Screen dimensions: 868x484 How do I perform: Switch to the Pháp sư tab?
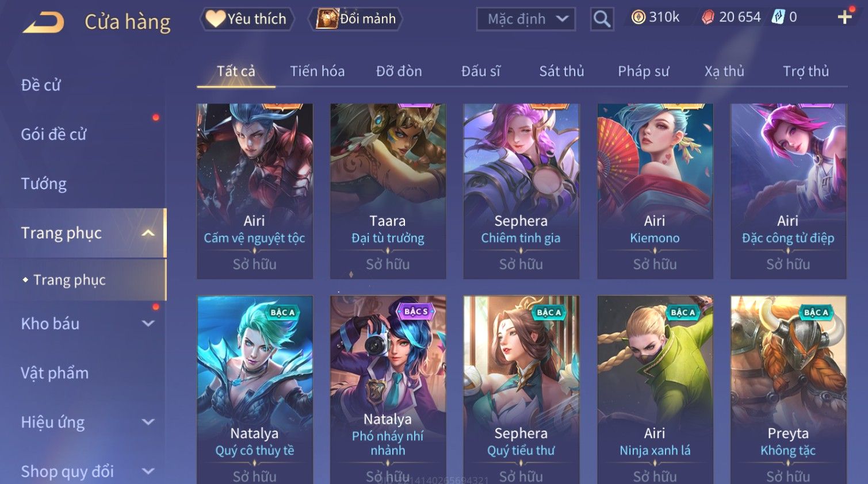click(644, 71)
